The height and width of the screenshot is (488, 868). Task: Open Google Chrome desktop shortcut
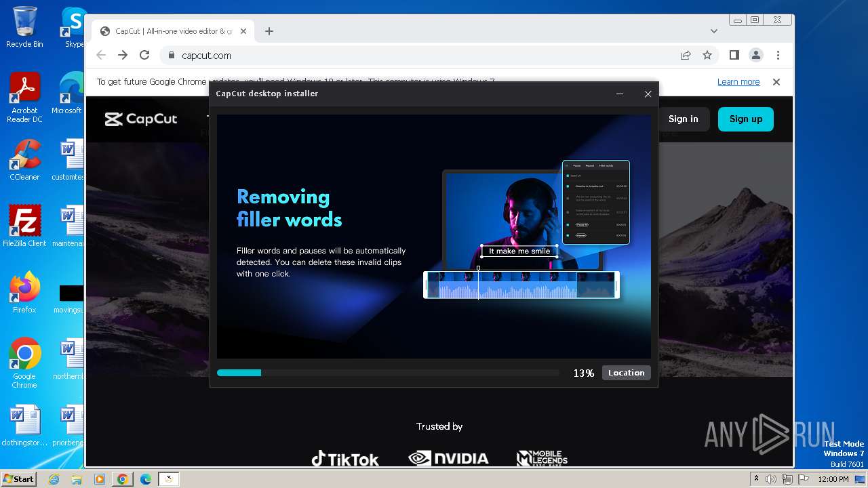[24, 363]
